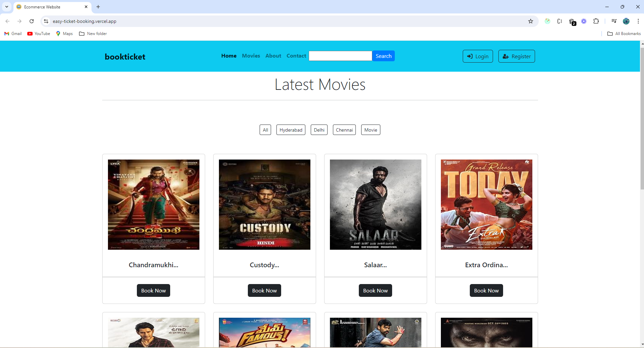Open Contact in the navbar
644x348 pixels.
[296, 56]
